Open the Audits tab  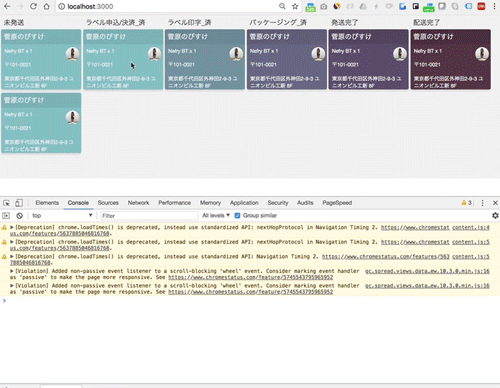pyautogui.click(x=305, y=203)
